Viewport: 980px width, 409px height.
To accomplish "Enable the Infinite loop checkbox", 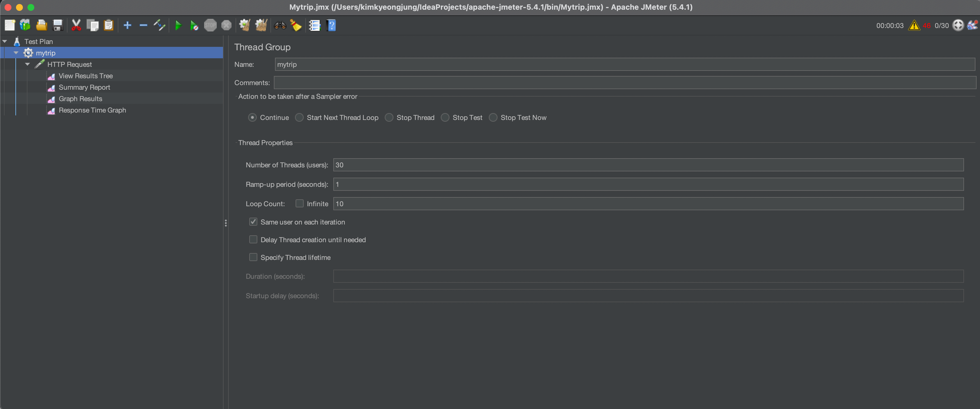I will coord(299,204).
